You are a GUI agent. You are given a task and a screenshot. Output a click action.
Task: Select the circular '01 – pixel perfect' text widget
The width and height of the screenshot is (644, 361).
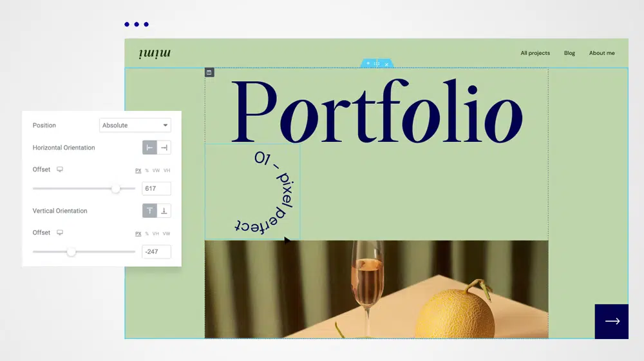tap(252, 191)
